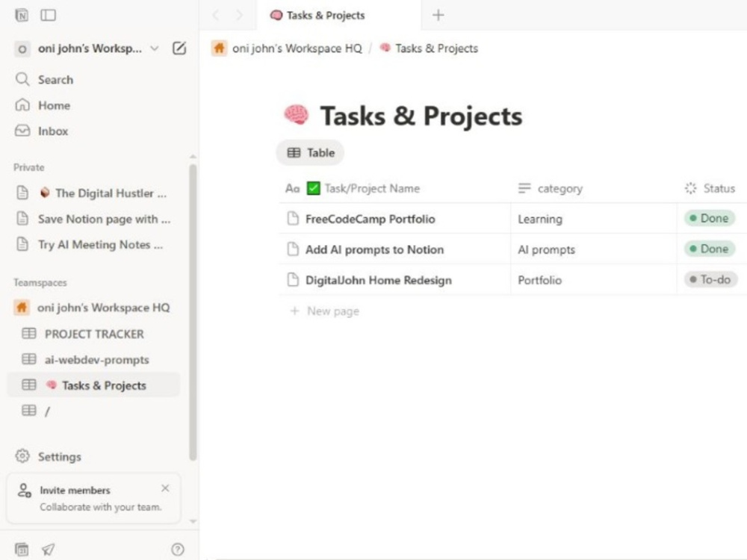Expand oni john's Workspace switcher chevron
747x560 pixels.
point(155,48)
